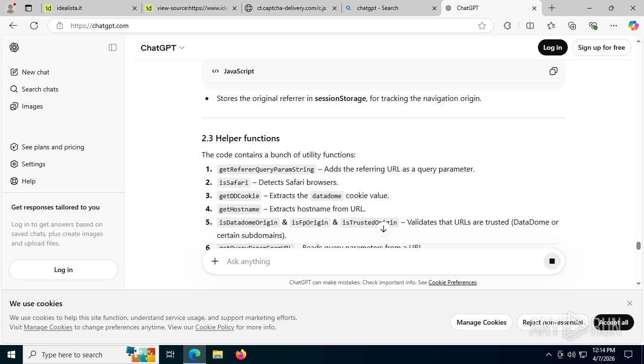Toggle split screen icon in toolbar
Image resolution: width=644 pixels, height=364 pixels.
click(x=530, y=26)
